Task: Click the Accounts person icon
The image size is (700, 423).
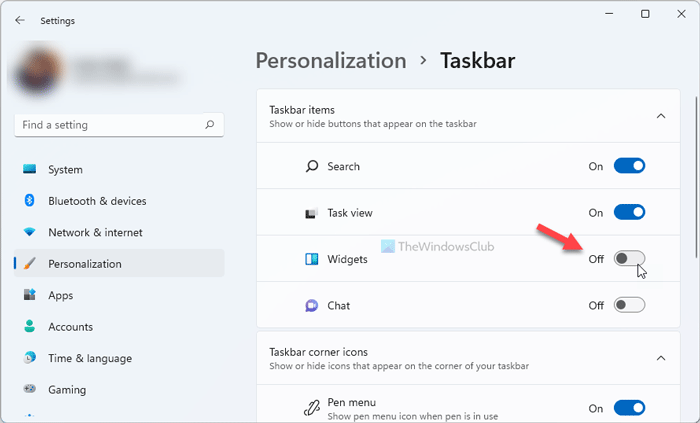Action: pyautogui.click(x=29, y=327)
